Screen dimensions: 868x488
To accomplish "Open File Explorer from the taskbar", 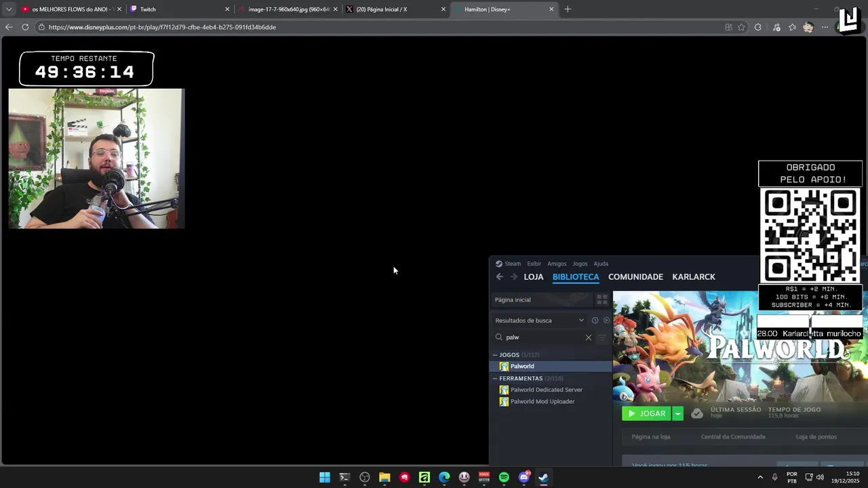I will pos(384,478).
